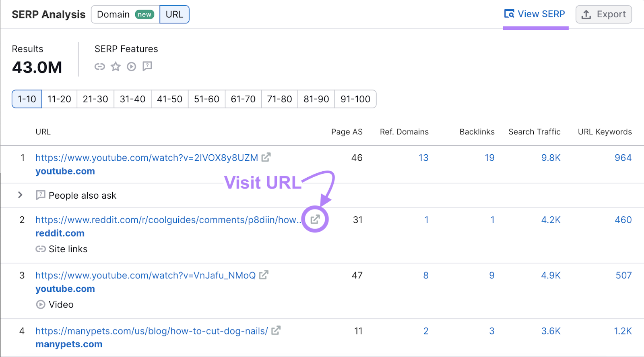
Task: Open the manypets.com blog URL
Action: tap(151, 331)
